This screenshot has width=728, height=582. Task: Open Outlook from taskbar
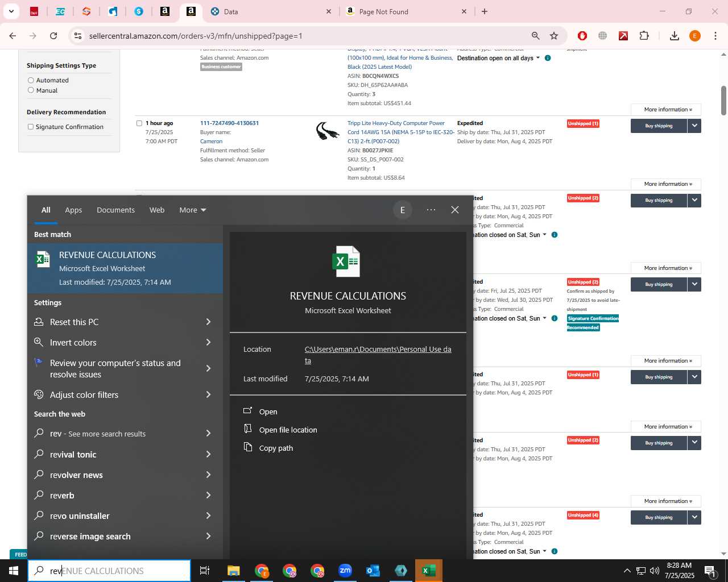click(373, 571)
